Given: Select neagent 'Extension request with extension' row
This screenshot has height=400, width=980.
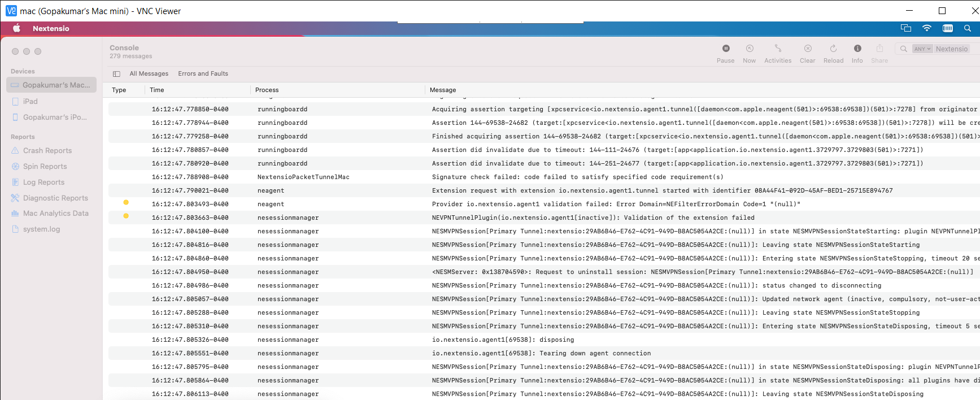Looking at the screenshot, I should tap(544, 190).
